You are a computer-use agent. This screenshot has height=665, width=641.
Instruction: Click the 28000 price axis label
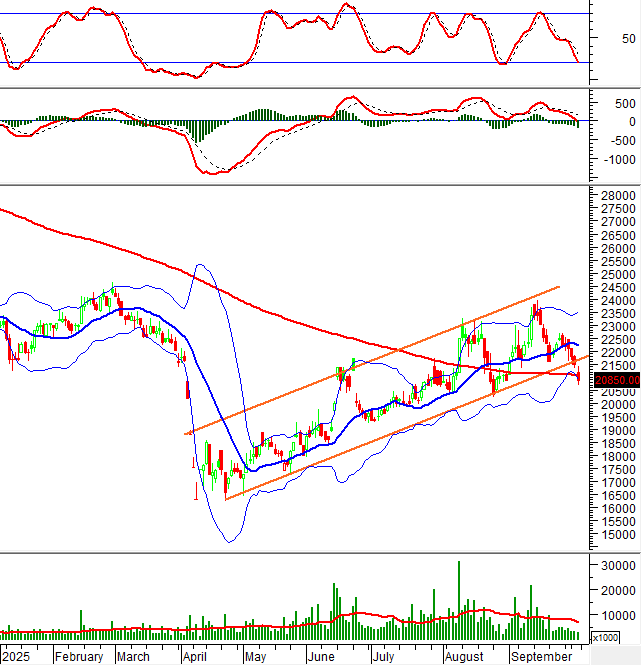click(x=615, y=195)
